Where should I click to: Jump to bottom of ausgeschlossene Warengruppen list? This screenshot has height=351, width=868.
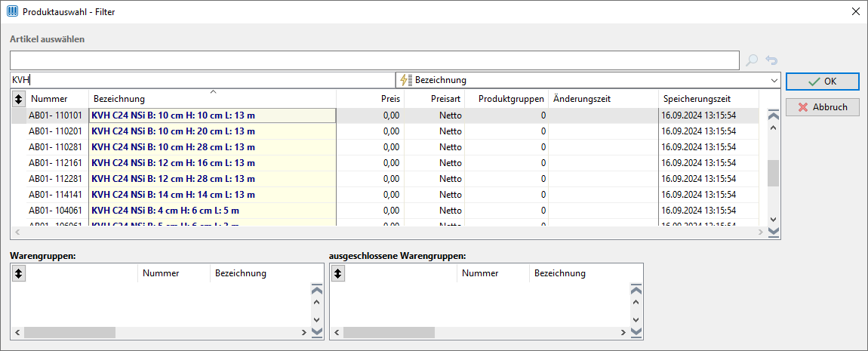click(636, 331)
